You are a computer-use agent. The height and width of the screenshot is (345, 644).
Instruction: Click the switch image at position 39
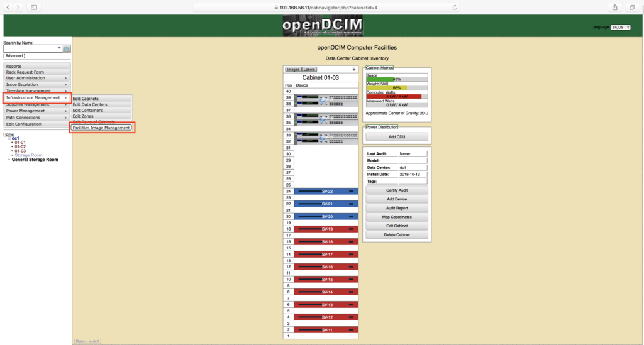[326, 101]
